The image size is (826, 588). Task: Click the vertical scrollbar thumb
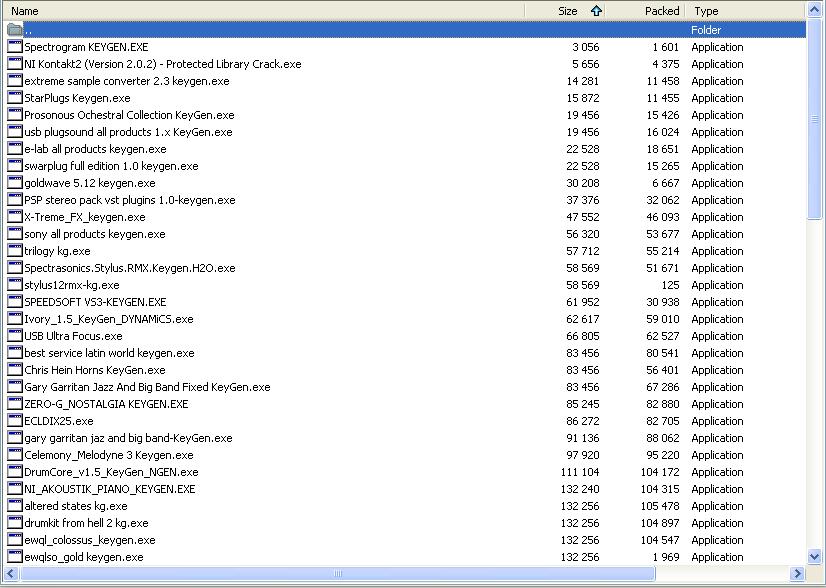814,119
